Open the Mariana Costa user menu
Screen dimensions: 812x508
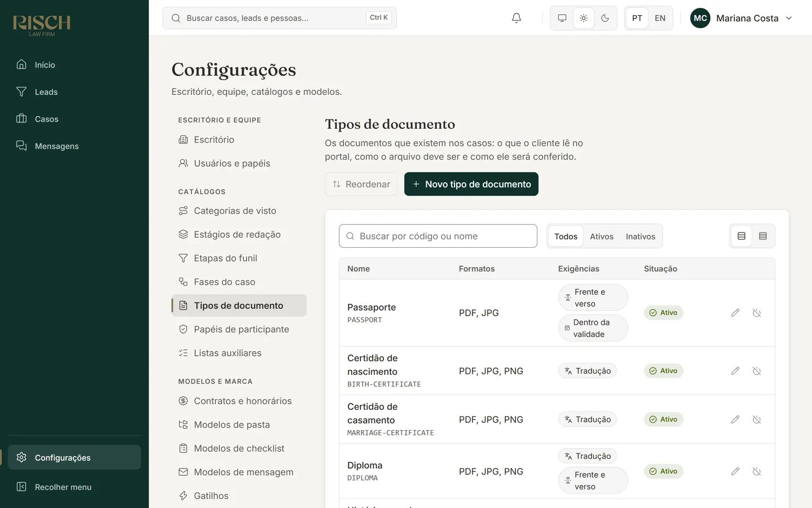pos(742,18)
